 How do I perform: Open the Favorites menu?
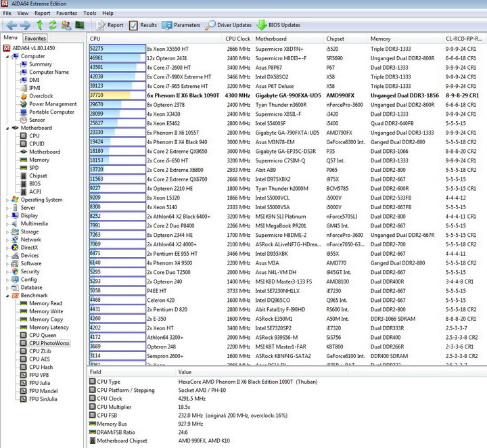(x=66, y=13)
